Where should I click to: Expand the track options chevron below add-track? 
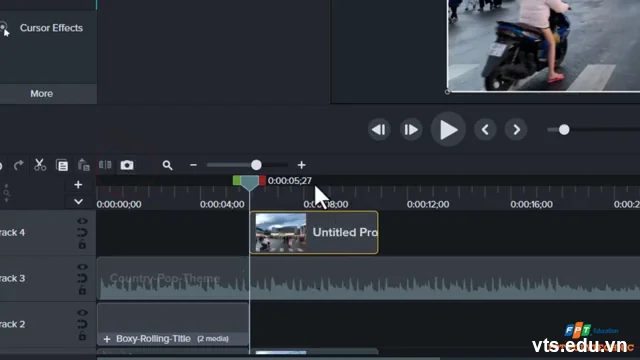[78, 202]
